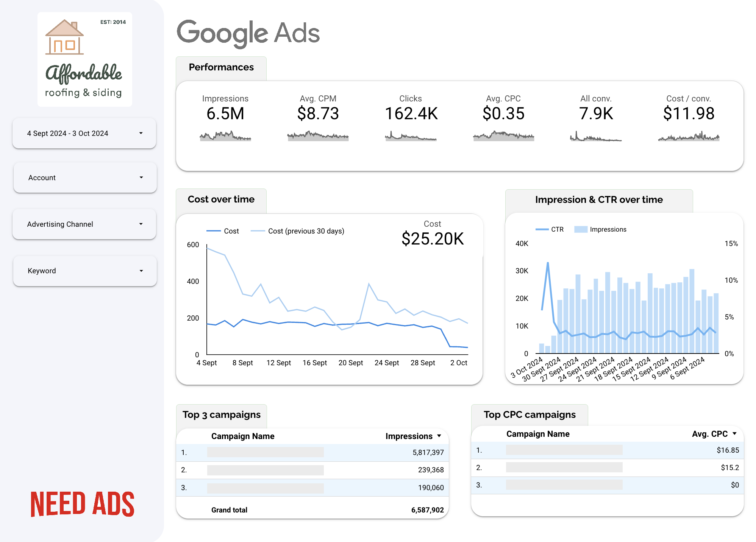Click the Impressions column sort arrow
Screen dimensions: 756x542
439,436
